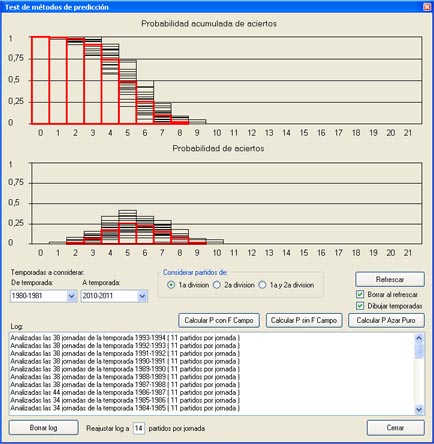Click the log scrollbar down arrow
The width and height of the screenshot is (434, 444).
pyautogui.click(x=419, y=409)
